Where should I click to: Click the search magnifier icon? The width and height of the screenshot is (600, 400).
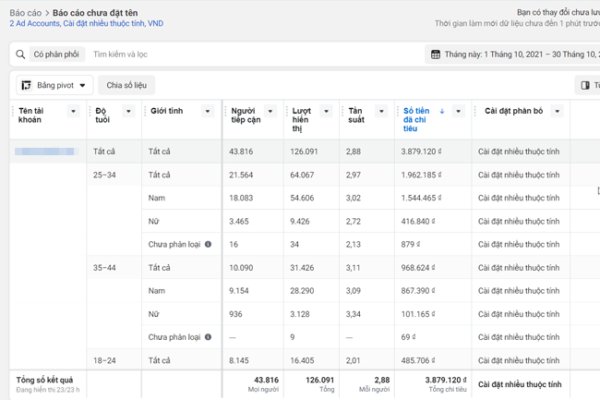click(x=20, y=54)
